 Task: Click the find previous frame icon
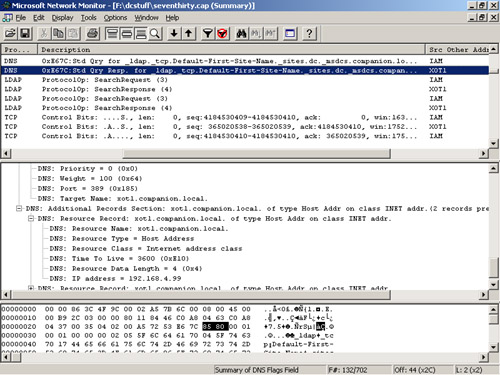point(270,33)
